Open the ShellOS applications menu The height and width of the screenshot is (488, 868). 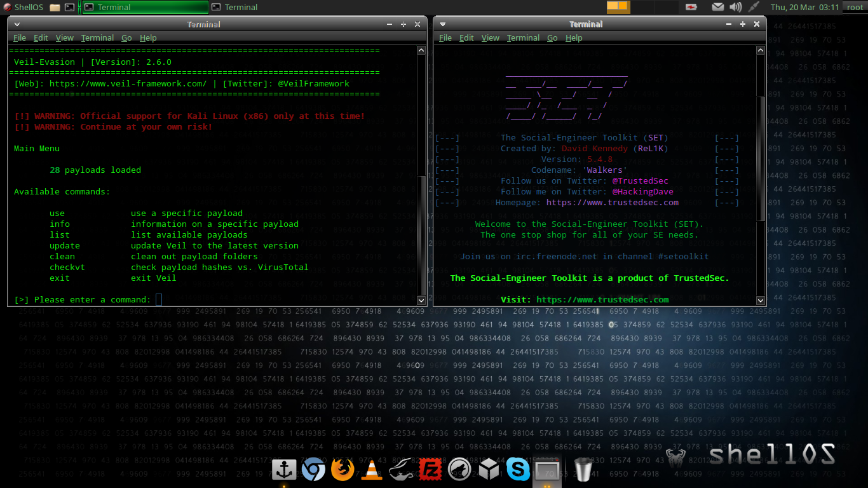pyautogui.click(x=23, y=7)
